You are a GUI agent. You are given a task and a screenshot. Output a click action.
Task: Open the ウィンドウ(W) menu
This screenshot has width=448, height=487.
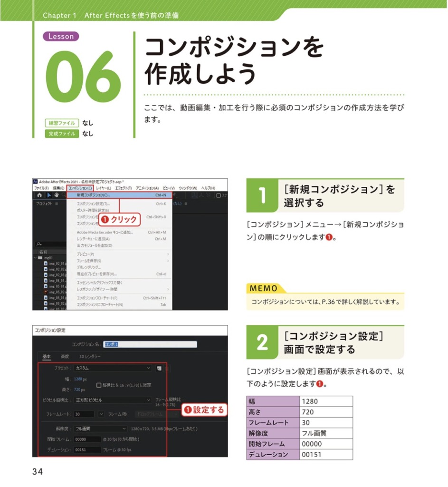point(188,188)
